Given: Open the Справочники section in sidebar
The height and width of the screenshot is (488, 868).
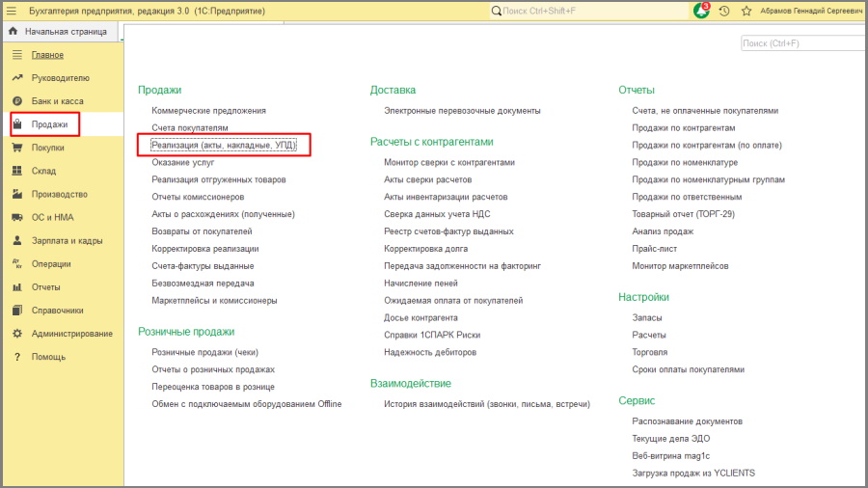Looking at the screenshot, I should 57,311.
